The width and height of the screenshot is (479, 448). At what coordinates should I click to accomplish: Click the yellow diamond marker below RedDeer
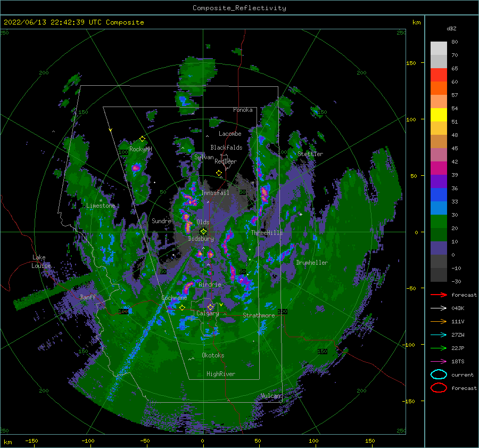point(219,173)
